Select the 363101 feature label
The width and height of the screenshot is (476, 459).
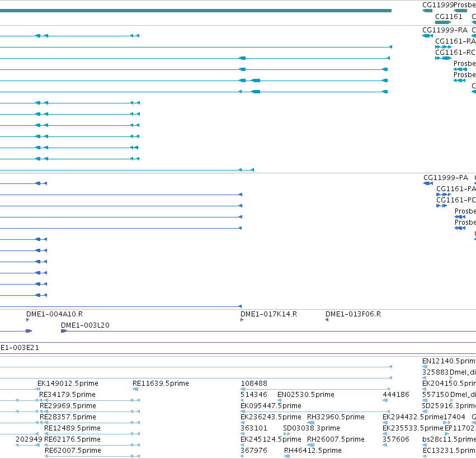[x=254, y=428]
